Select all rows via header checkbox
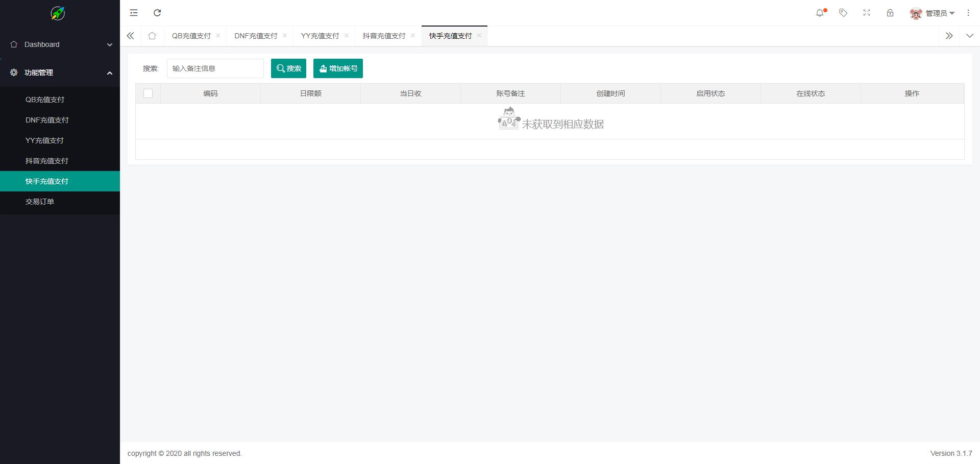The width and height of the screenshot is (980, 464). (x=148, y=93)
